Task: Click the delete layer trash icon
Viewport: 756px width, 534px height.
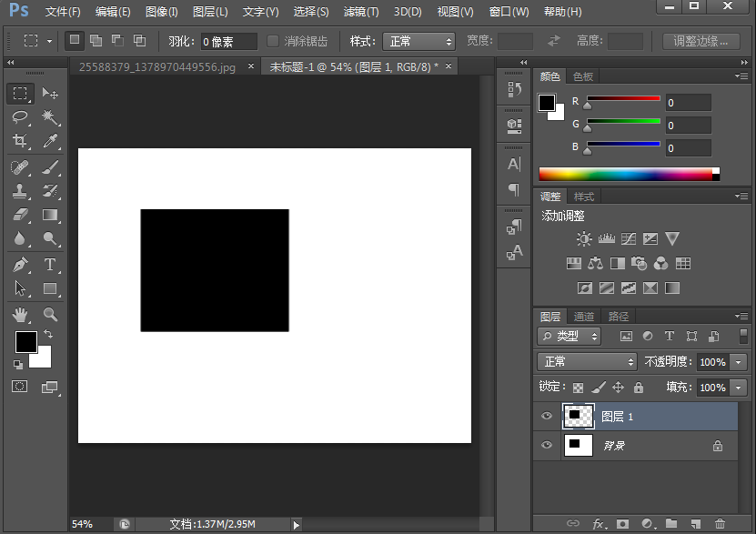Action: click(x=720, y=523)
